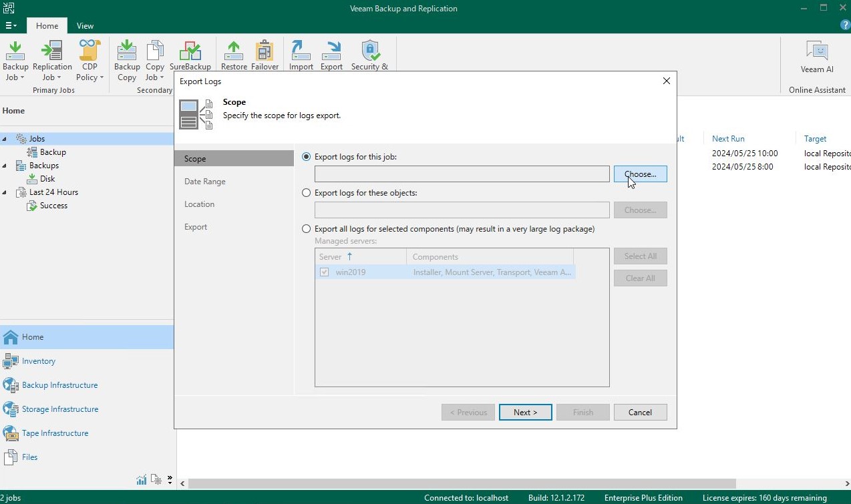Open the Replication Job ribbon button
This screenshot has height=504, width=851.
coord(52,61)
